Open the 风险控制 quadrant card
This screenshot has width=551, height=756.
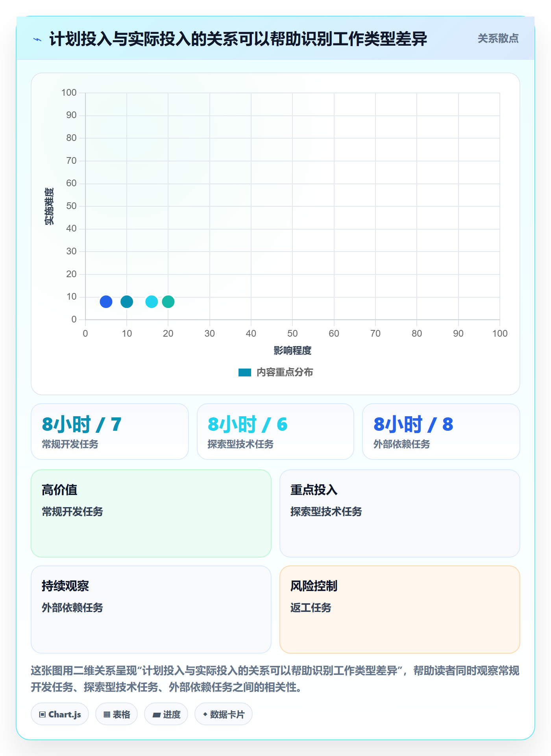400,610
